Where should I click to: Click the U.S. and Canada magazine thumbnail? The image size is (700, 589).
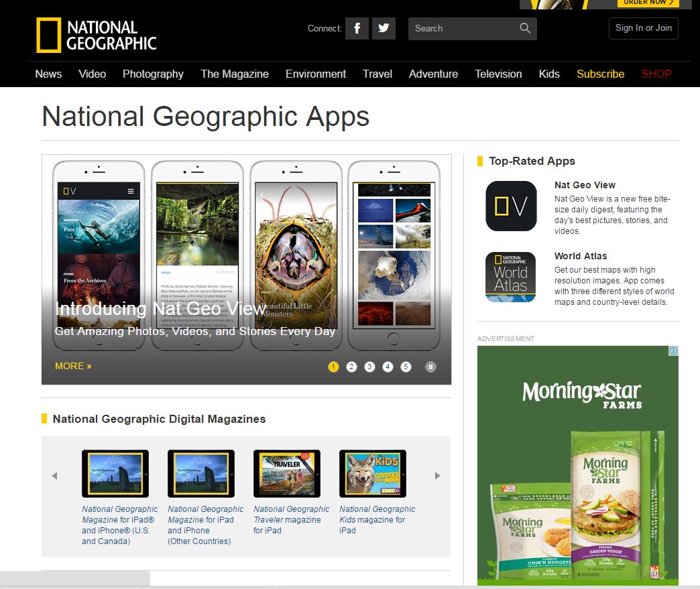click(x=115, y=474)
